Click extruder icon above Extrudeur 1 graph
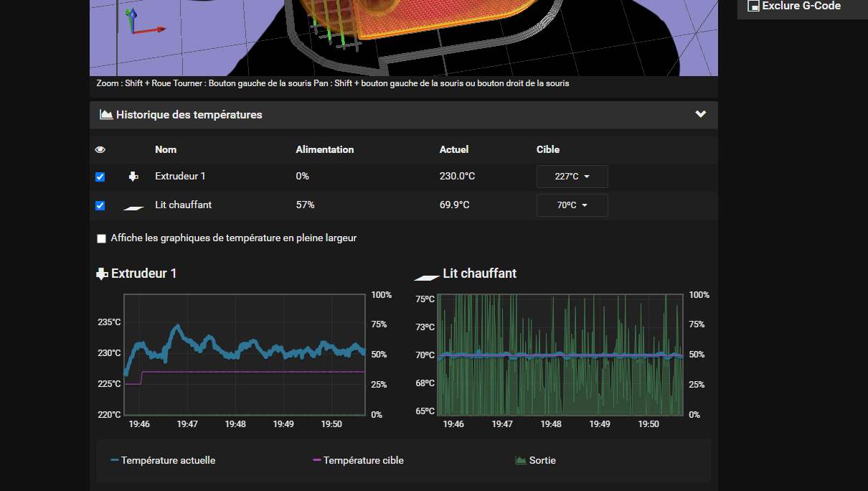This screenshot has width=868, height=491. [x=102, y=273]
